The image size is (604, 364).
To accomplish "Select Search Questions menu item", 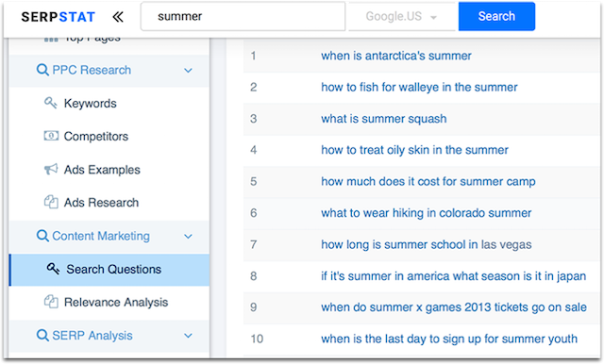I will coord(109,270).
